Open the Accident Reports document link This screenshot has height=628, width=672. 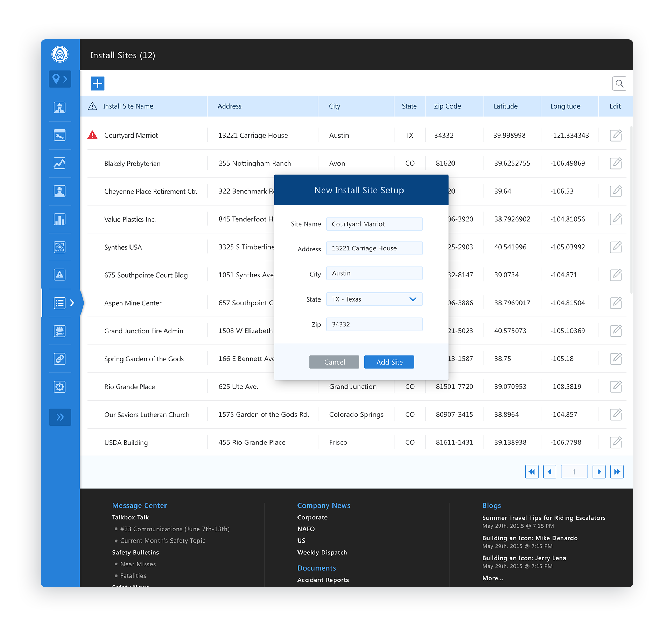point(323,580)
